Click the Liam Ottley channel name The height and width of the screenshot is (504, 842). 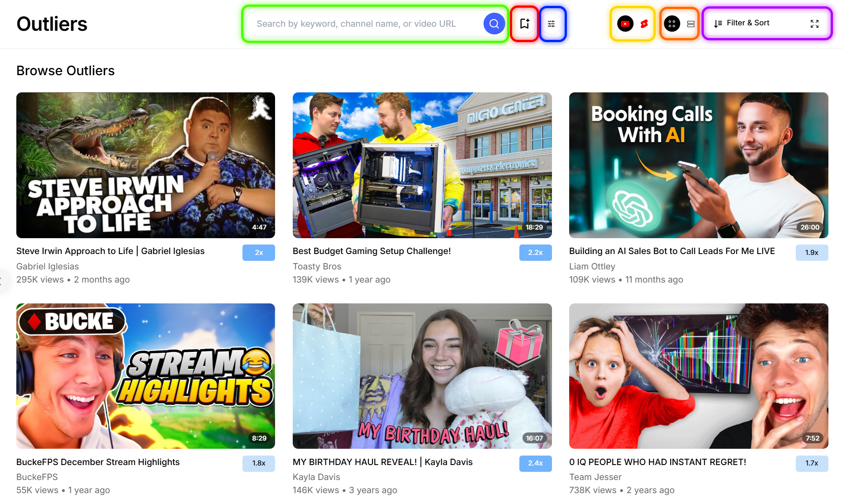[592, 266]
